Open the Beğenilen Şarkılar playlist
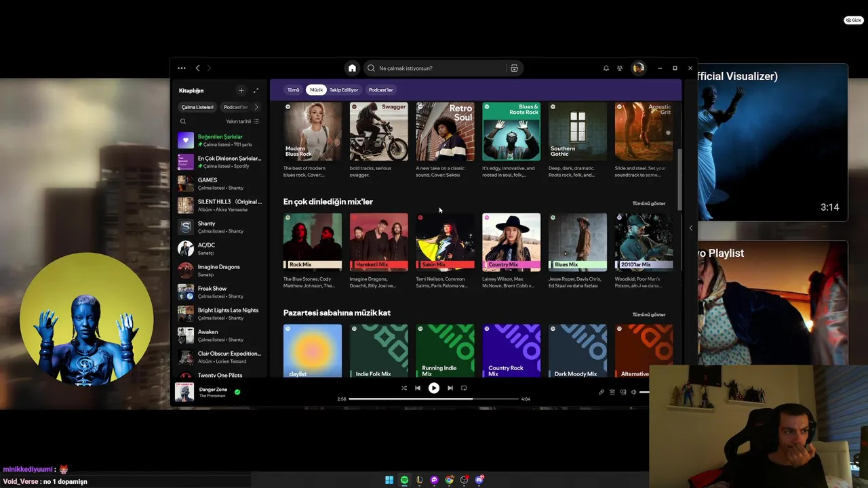This screenshot has height=488, width=868. pyautogui.click(x=220, y=140)
